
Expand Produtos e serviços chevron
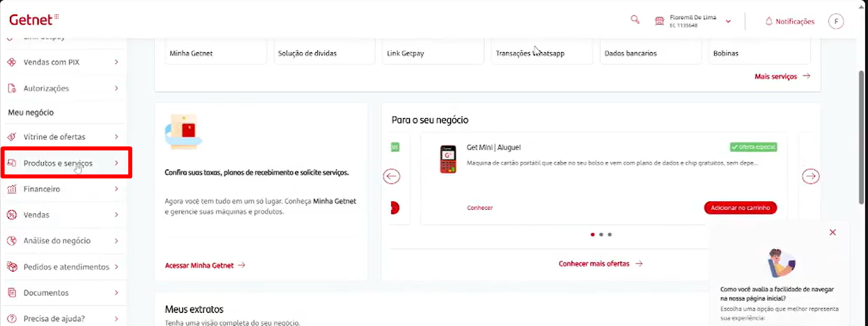pos(116,164)
